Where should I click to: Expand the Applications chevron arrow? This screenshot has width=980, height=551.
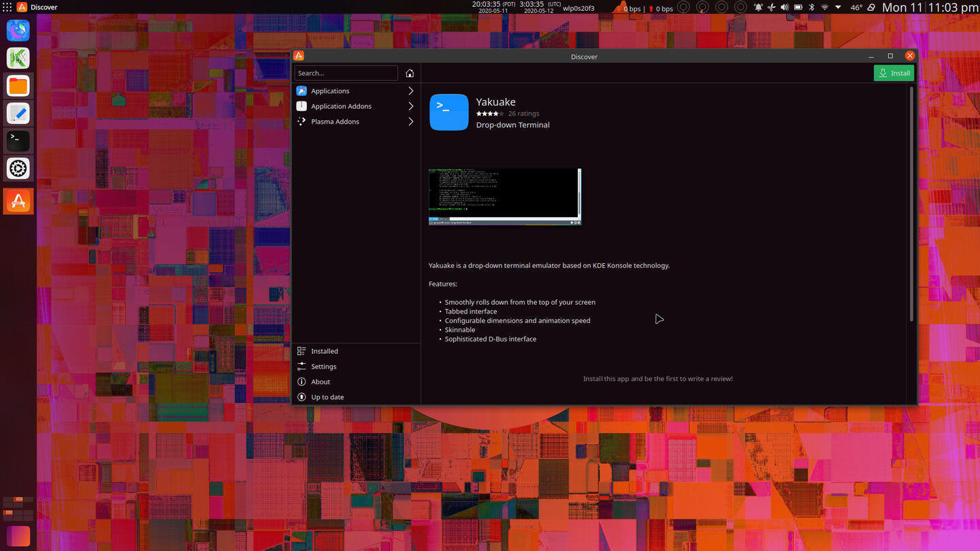[x=411, y=90]
